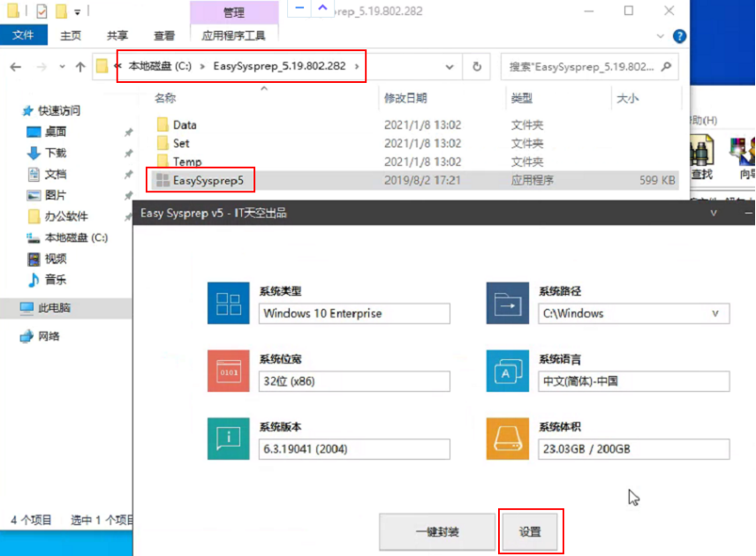
Task: Switch to the 查看 ribbon tab
Action: [x=164, y=35]
